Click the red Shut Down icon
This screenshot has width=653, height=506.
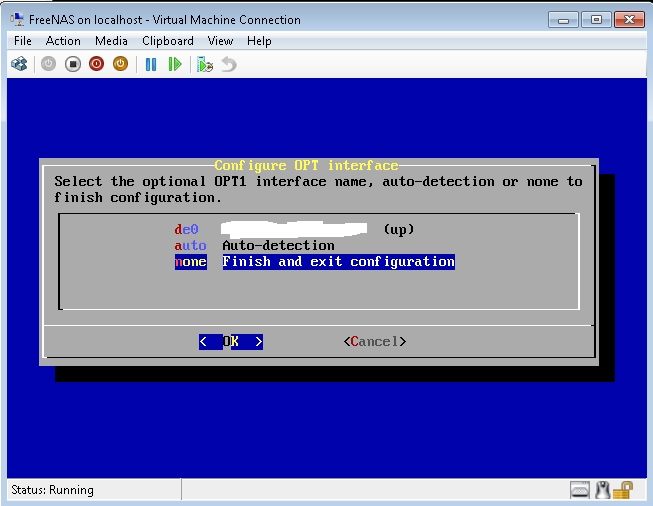tap(97, 64)
